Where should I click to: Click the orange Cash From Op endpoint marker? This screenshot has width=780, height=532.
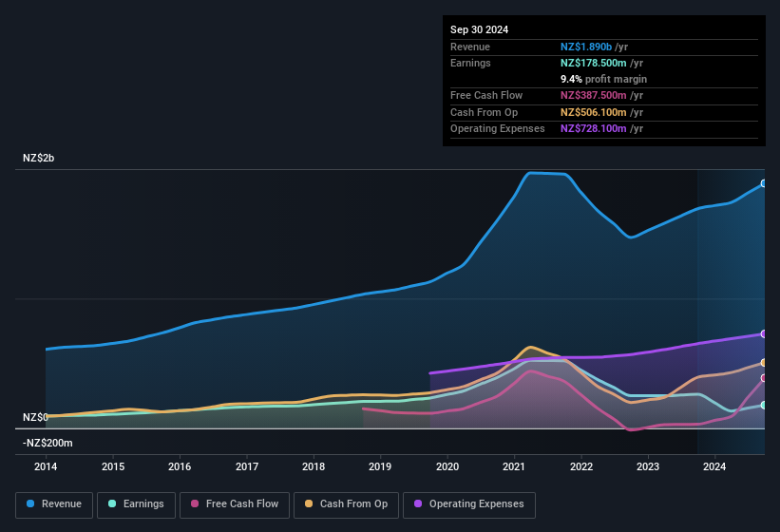coord(764,362)
